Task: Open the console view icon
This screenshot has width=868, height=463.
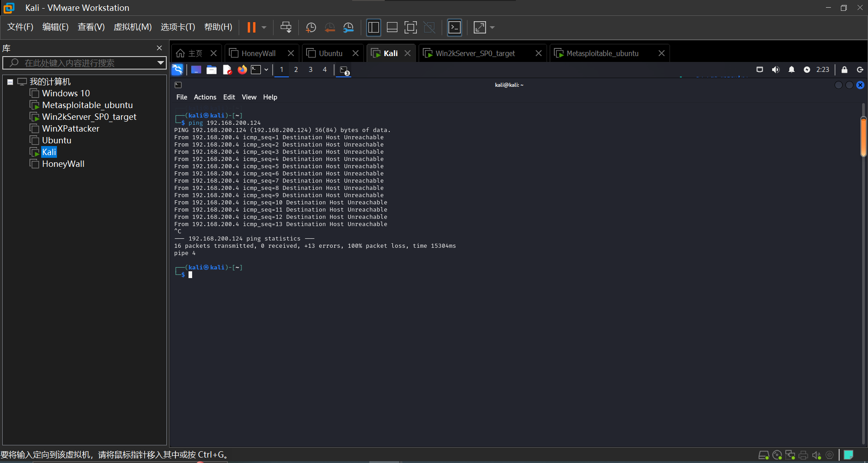Action: click(454, 28)
